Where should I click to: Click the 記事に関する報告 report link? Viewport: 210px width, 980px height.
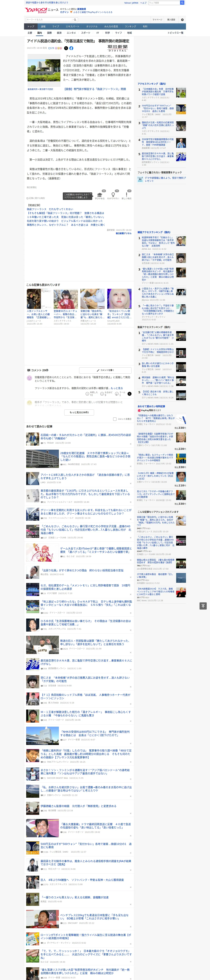36,198
